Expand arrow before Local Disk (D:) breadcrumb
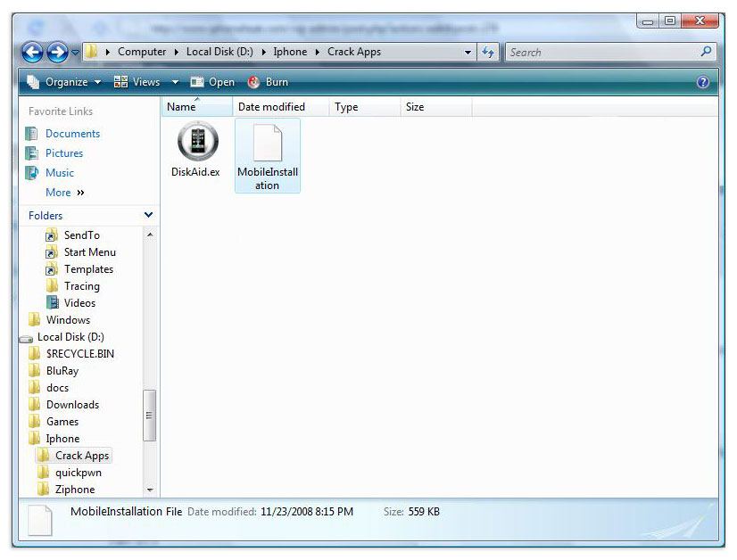 177,52
